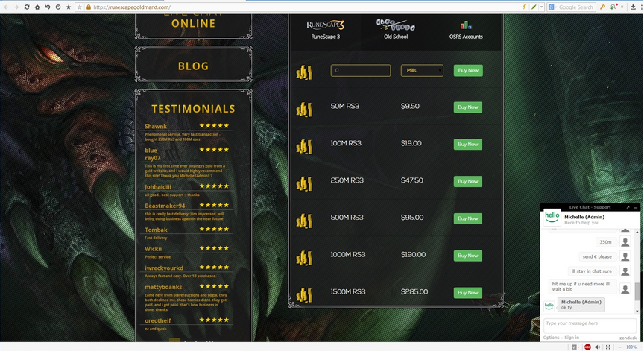Click the user icon with red notification dot
The image size is (644, 351).
pyautogui.click(x=613, y=7)
